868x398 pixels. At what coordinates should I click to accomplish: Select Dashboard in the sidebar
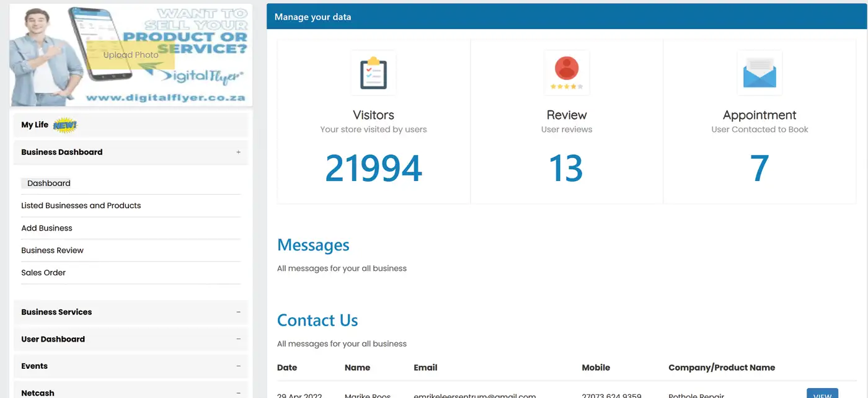coord(49,184)
